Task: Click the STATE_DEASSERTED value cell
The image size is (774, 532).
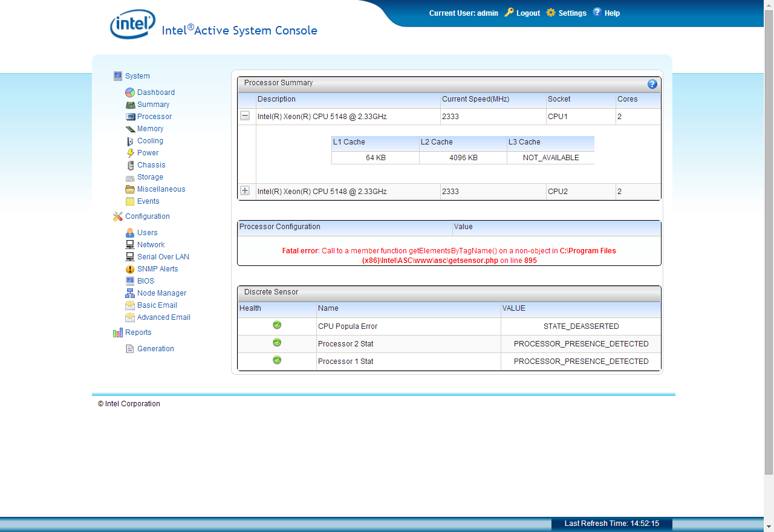Action: [581, 326]
